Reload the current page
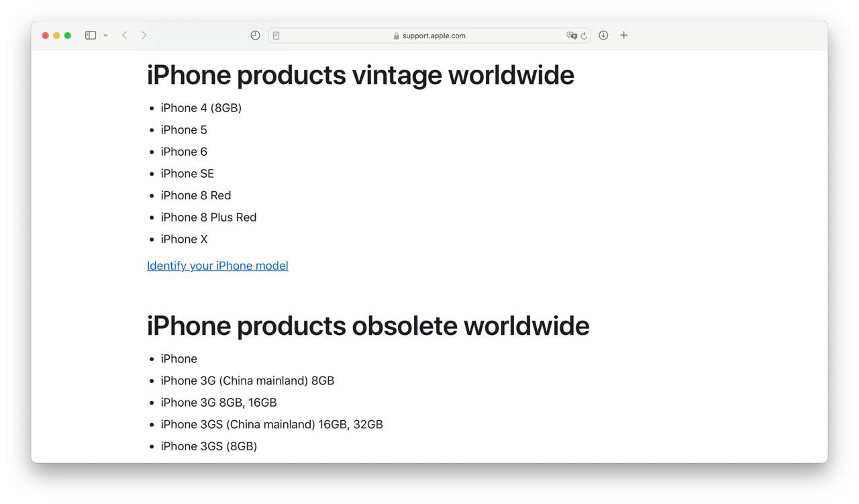This screenshot has width=859, height=504. 584,36
